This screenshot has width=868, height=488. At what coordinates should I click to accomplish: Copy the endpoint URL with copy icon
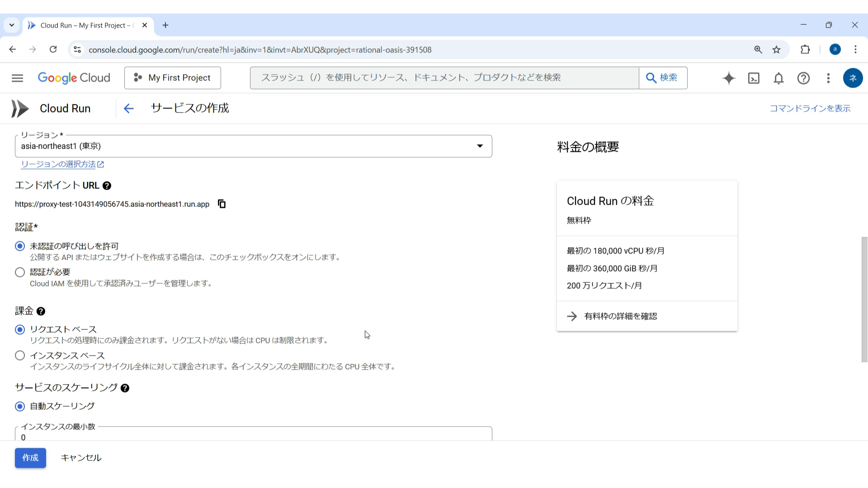[x=222, y=204]
